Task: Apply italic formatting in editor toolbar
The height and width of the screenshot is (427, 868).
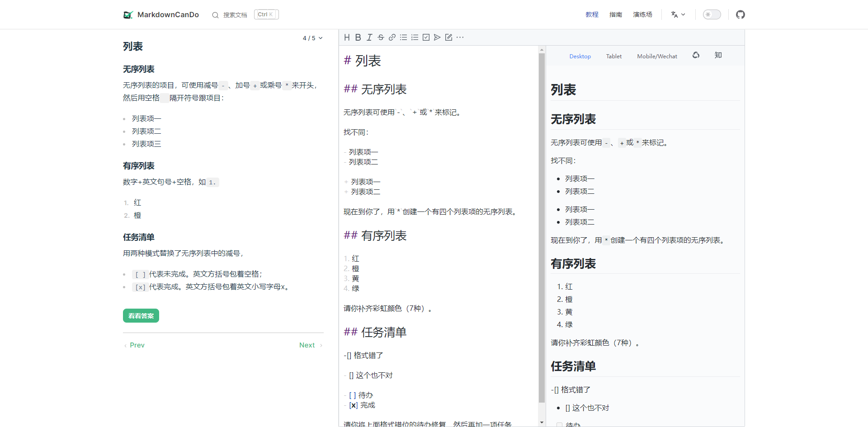Action: pos(369,38)
